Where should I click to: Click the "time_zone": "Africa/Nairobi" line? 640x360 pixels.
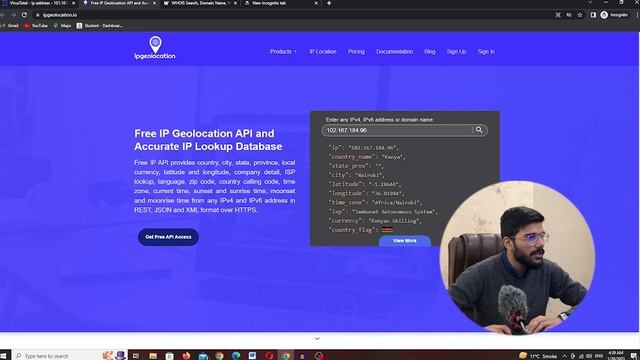[x=375, y=202]
